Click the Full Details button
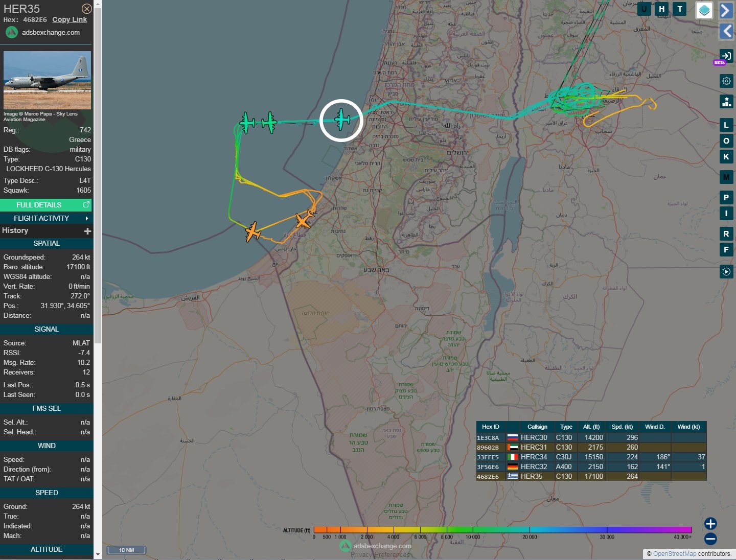Screen dimensions: 736x560 [46, 205]
